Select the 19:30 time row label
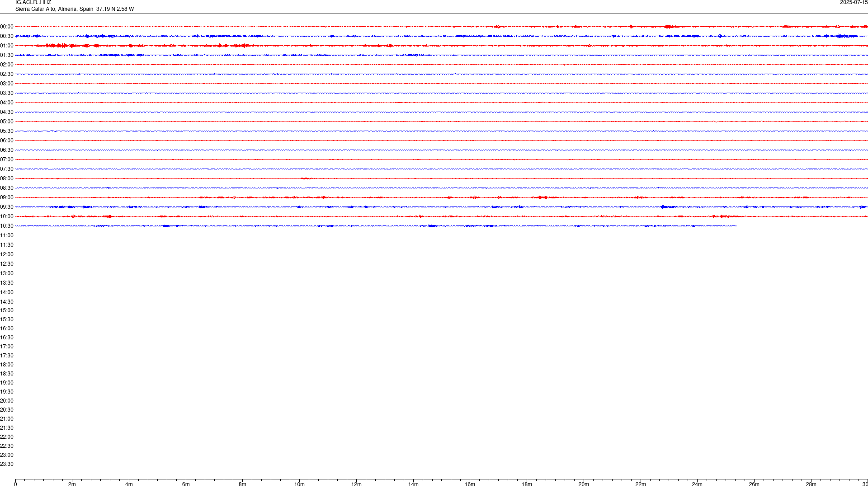This screenshot has height=488, width=868. coord(7,392)
